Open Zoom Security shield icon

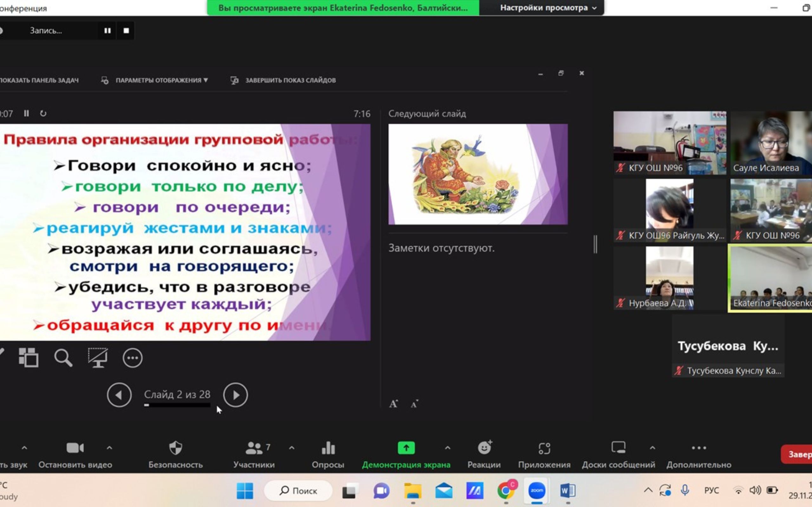(175, 448)
